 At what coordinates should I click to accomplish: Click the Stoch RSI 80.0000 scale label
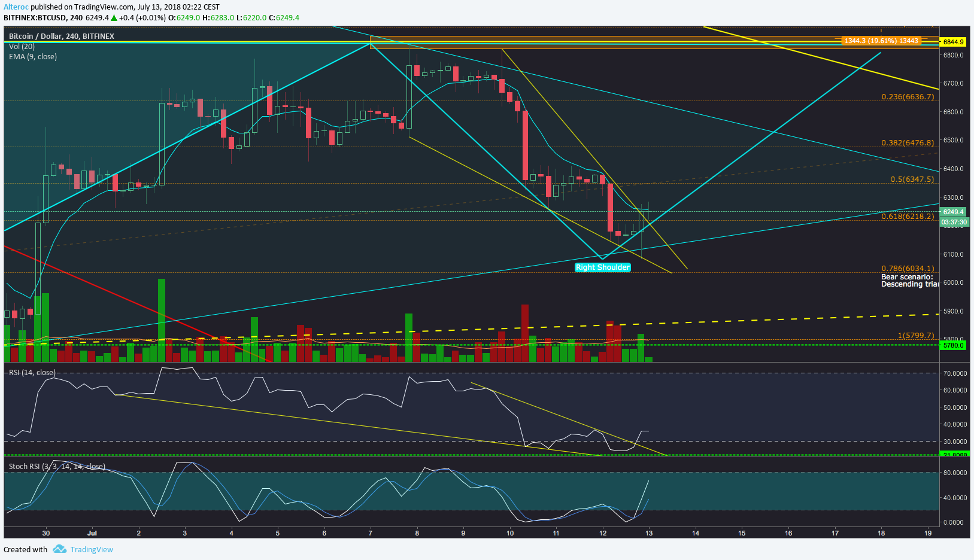click(955, 473)
